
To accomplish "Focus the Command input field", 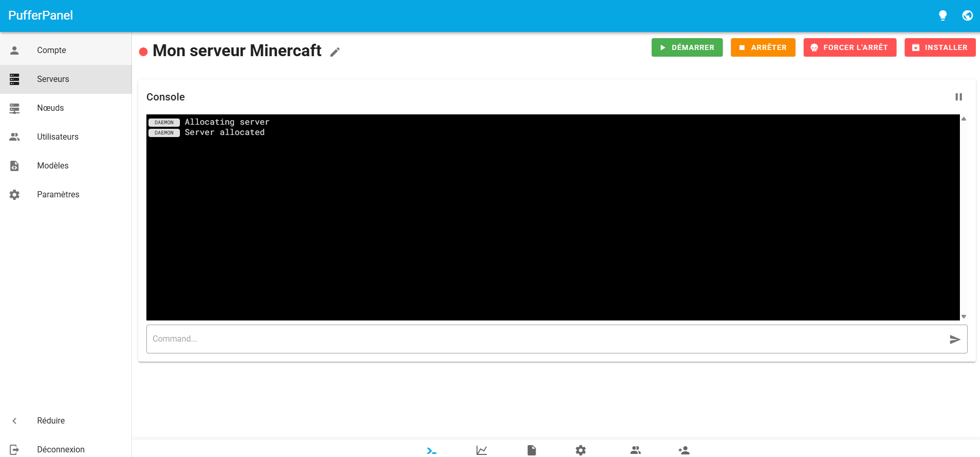I will point(546,339).
